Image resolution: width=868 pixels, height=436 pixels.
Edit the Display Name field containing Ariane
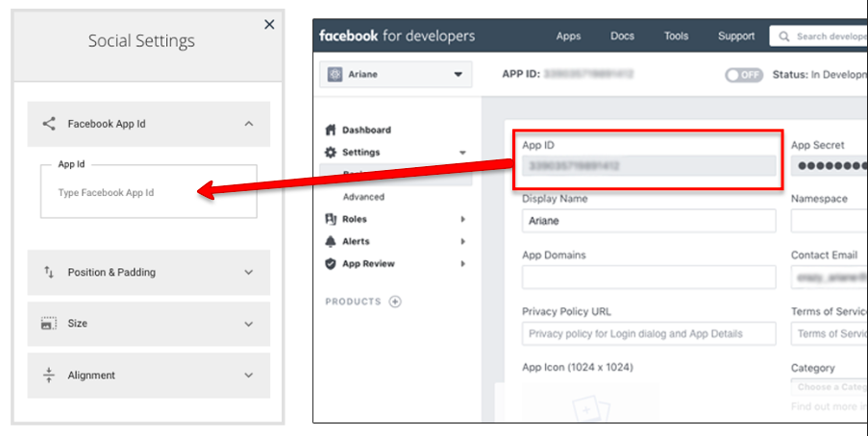click(649, 221)
